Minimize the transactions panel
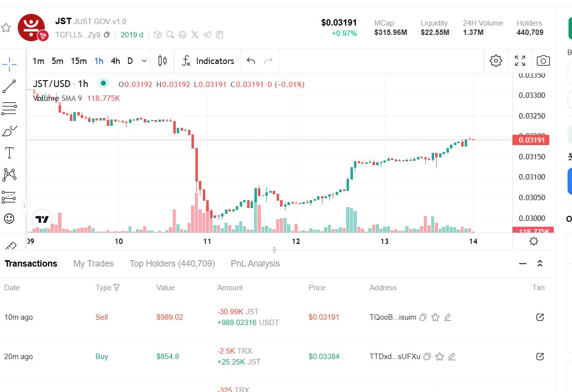This screenshot has width=572, height=392. click(523, 263)
